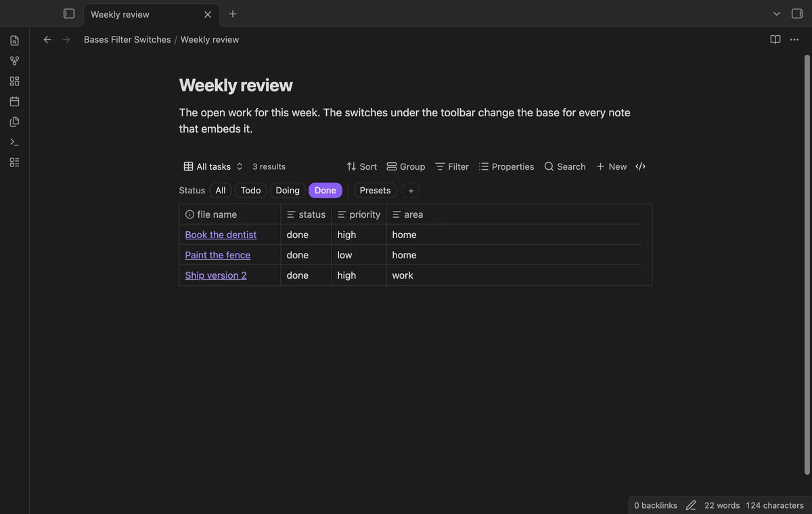Open the Group options

coord(406,166)
